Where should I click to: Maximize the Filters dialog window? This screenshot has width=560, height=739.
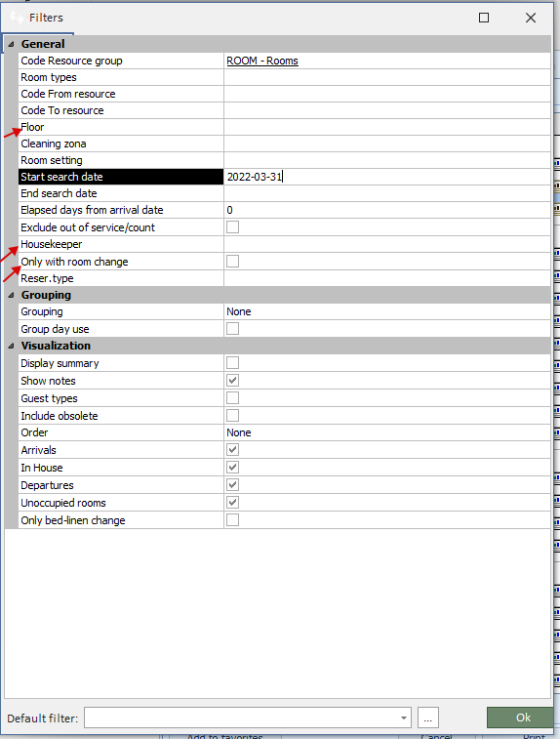484,18
